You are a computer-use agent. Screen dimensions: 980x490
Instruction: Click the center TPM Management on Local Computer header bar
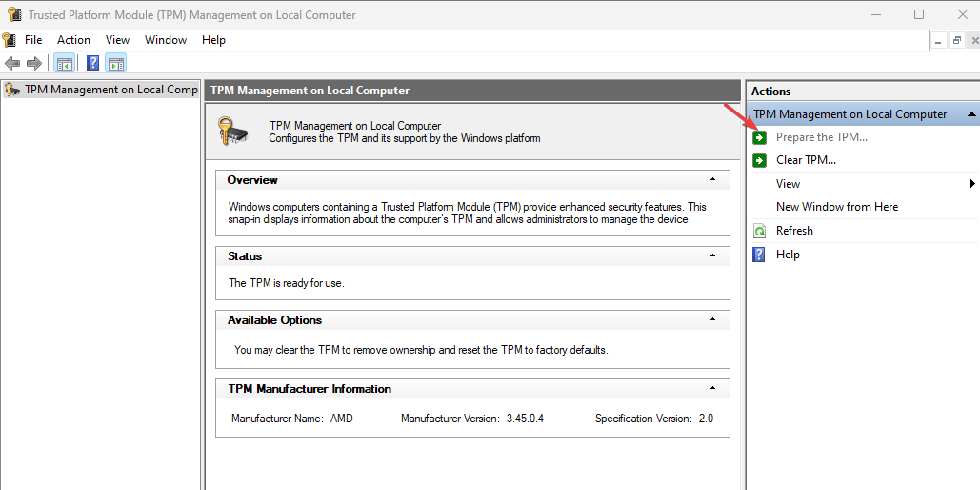[x=472, y=91]
